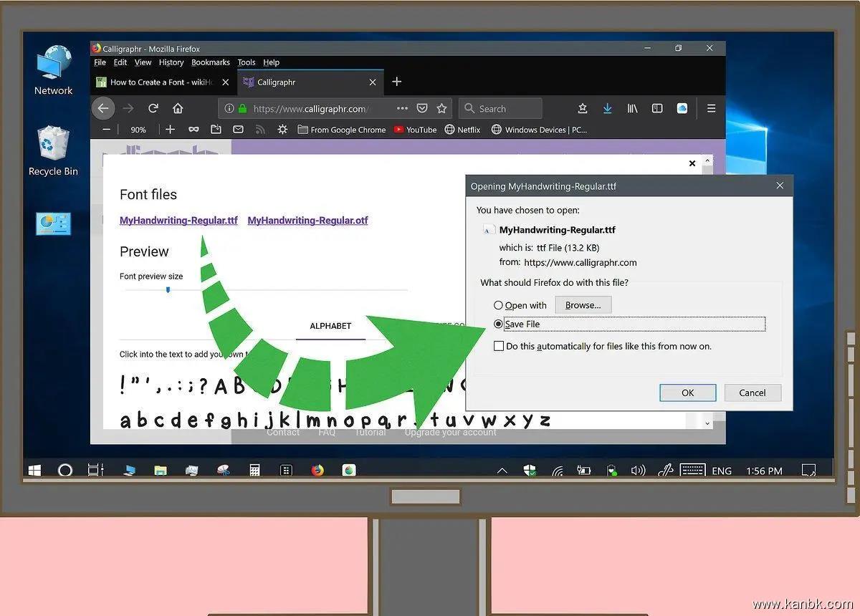Open the Firefox hamburger menu
This screenshot has width=860, height=616.
711,108
